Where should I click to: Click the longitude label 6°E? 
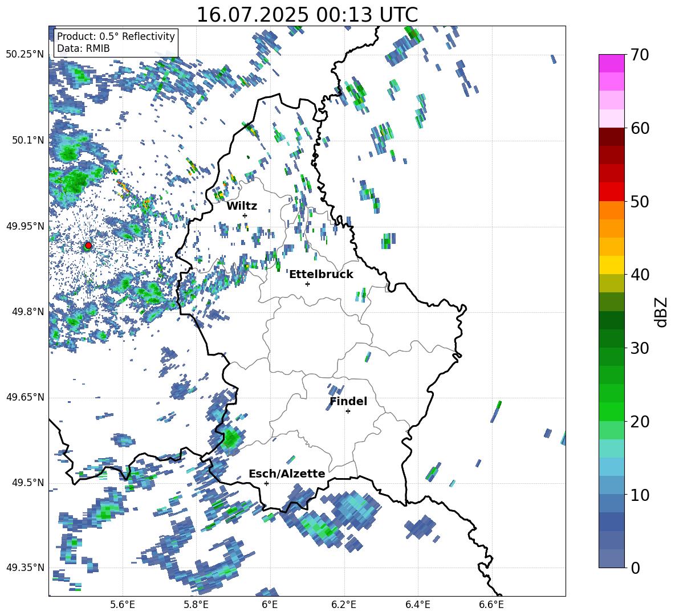coord(270,605)
